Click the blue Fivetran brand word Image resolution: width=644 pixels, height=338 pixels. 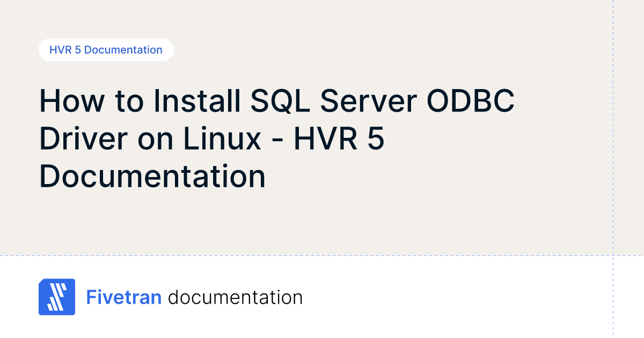pyautogui.click(x=124, y=297)
